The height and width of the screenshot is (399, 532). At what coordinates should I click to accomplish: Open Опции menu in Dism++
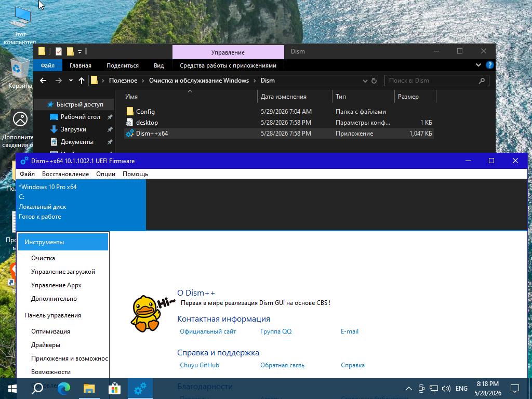click(x=105, y=174)
